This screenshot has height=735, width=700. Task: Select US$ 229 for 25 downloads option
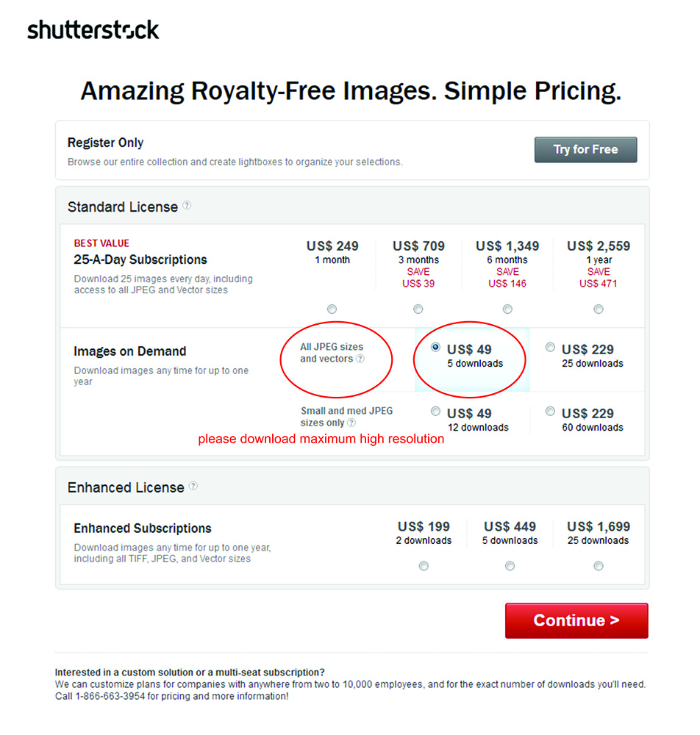click(x=550, y=347)
